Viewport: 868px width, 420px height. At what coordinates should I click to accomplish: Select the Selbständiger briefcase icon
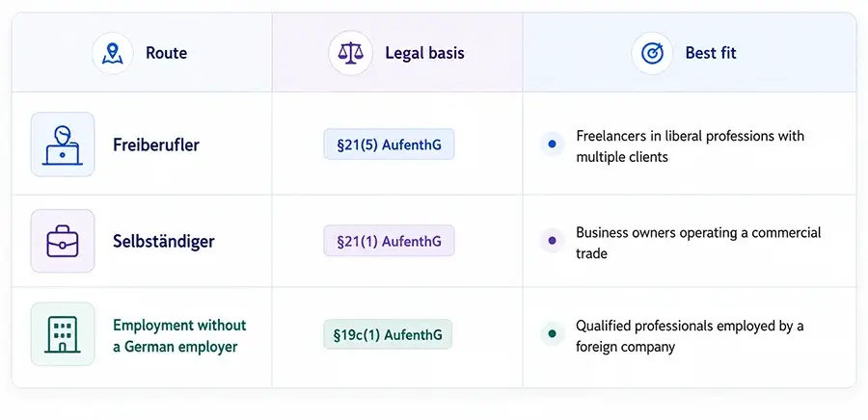[x=63, y=241]
